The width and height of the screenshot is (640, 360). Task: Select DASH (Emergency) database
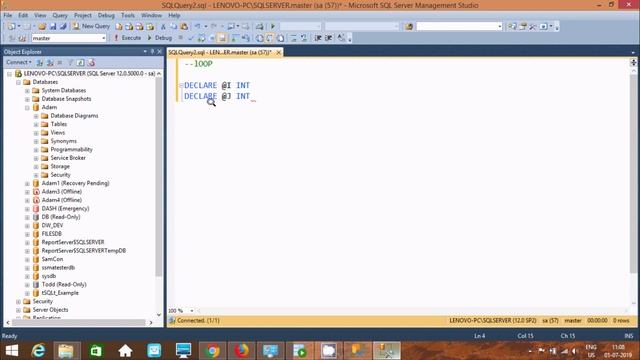65,209
